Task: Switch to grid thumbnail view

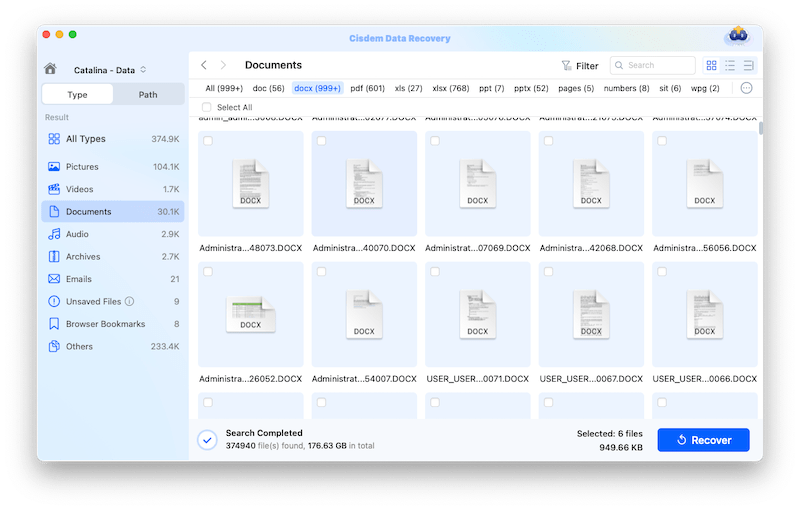Action: click(711, 65)
